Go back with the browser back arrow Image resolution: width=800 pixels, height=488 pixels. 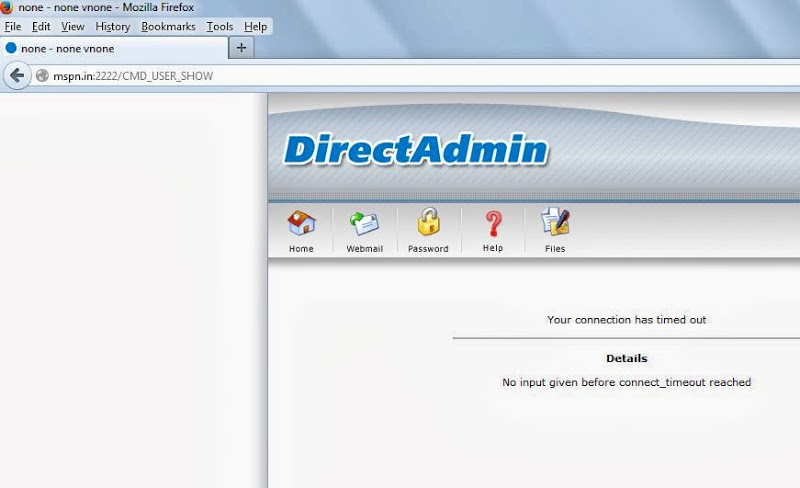tap(17, 76)
